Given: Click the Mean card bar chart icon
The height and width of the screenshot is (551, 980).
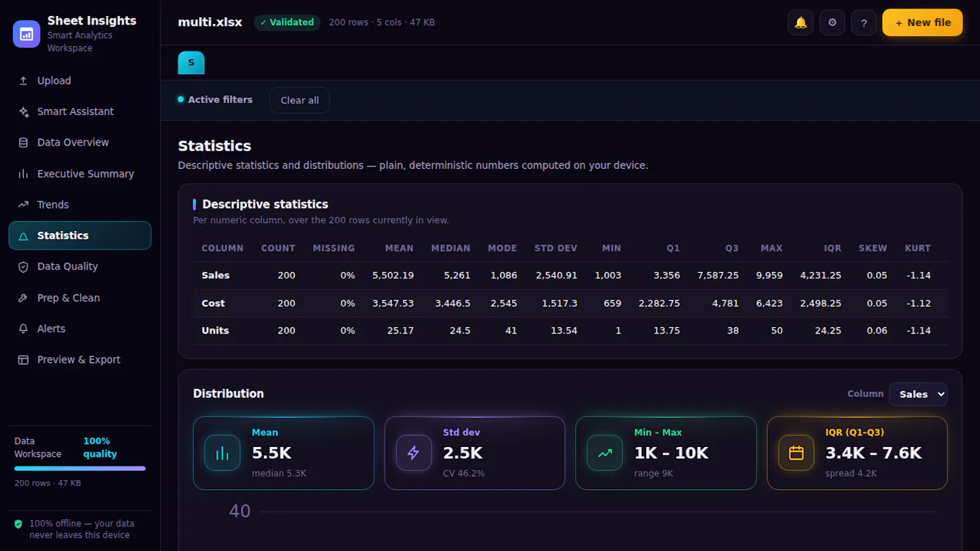Looking at the screenshot, I should (222, 453).
